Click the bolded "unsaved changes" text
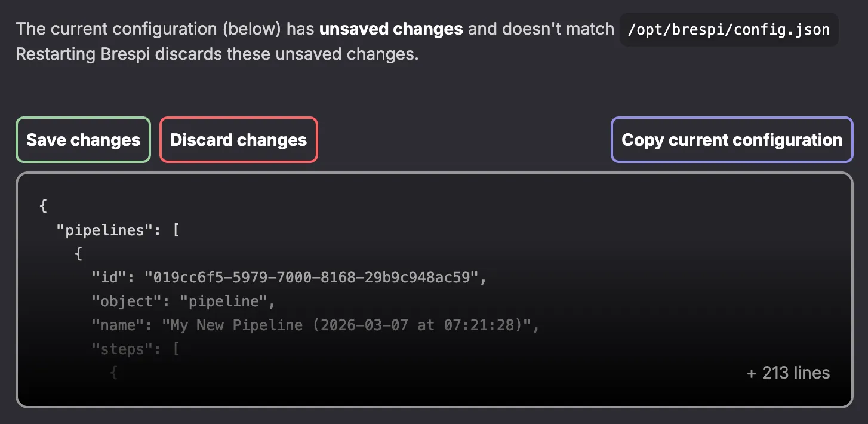Viewport: 868px width, 424px height. pyautogui.click(x=392, y=29)
